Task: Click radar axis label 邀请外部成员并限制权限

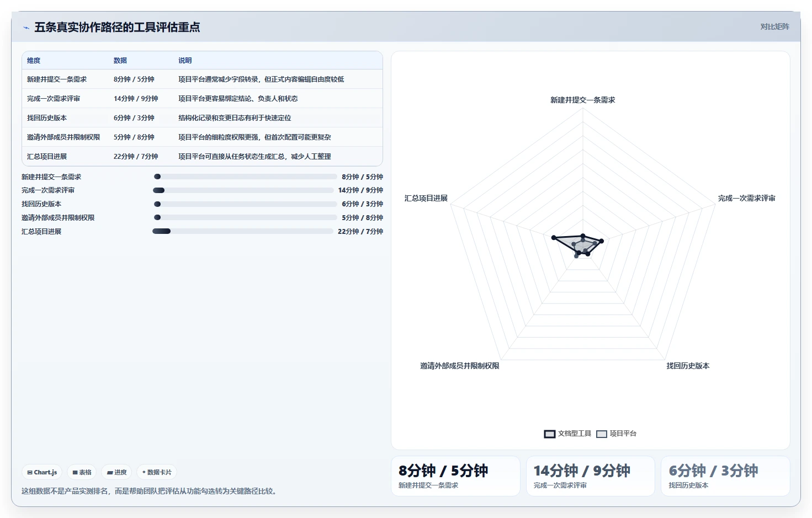Action: (x=459, y=366)
